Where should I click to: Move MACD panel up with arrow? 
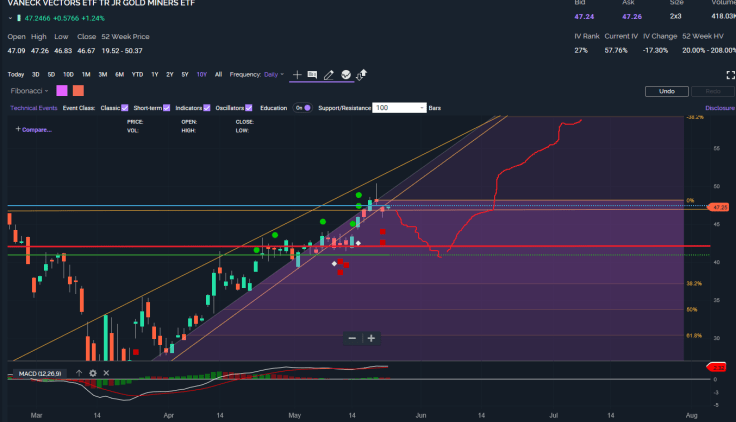(78, 373)
